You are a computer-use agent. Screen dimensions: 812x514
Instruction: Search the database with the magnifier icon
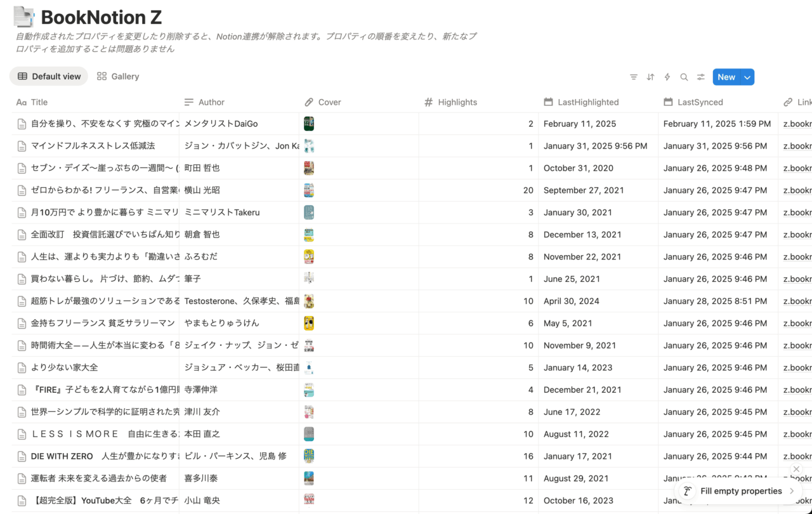point(684,77)
